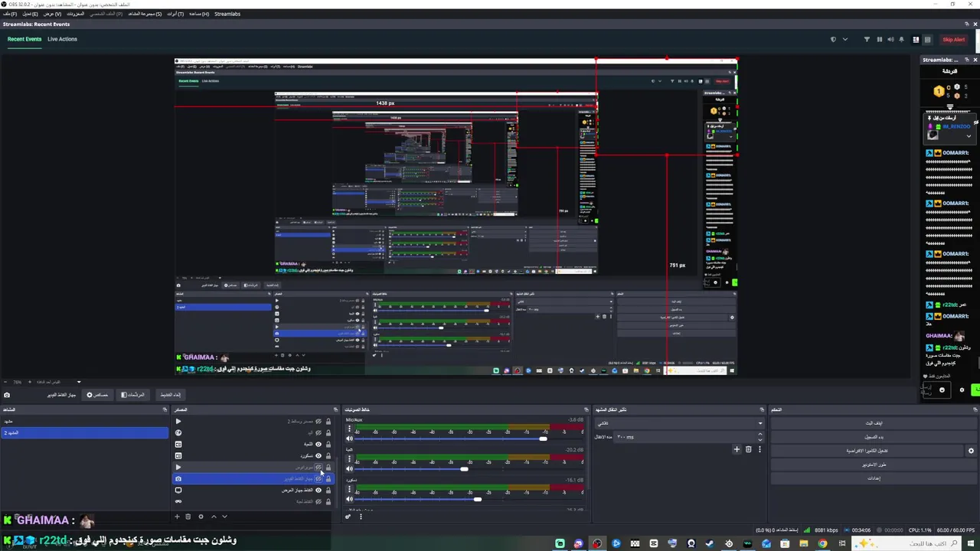Click the bell icon in Recent Events
Viewport: 980px width, 551px height.
901,40
